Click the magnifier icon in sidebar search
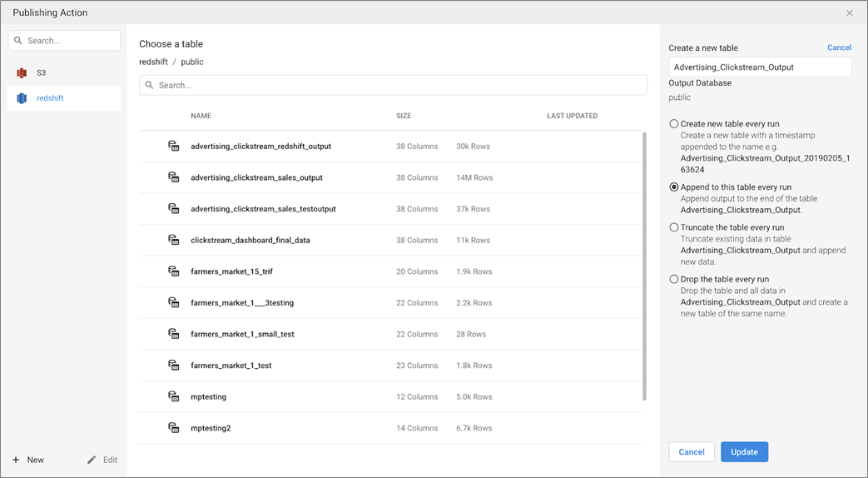 tap(18, 41)
